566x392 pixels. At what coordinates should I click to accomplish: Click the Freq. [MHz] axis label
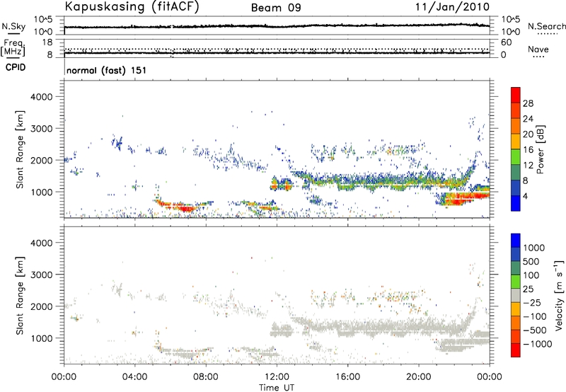(x=13, y=47)
